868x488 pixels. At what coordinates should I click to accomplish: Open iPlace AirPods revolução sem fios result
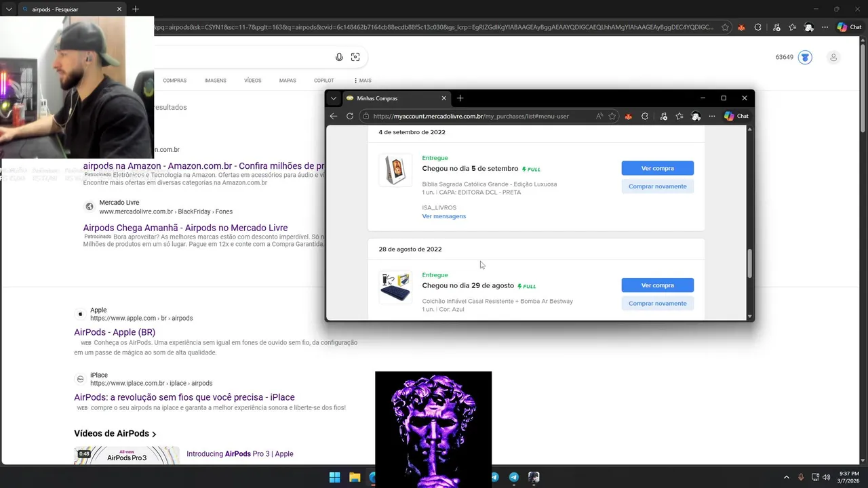click(184, 397)
